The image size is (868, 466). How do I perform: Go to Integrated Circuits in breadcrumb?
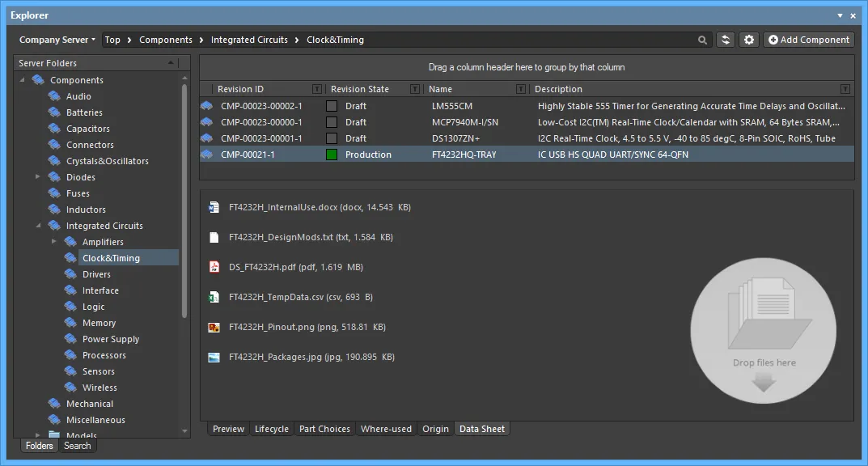(x=249, y=40)
